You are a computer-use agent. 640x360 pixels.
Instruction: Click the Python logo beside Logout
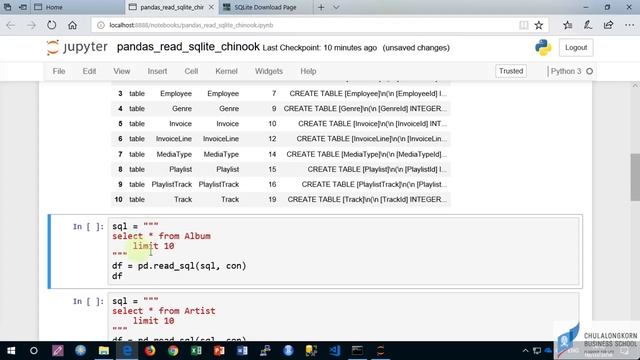[543, 47]
